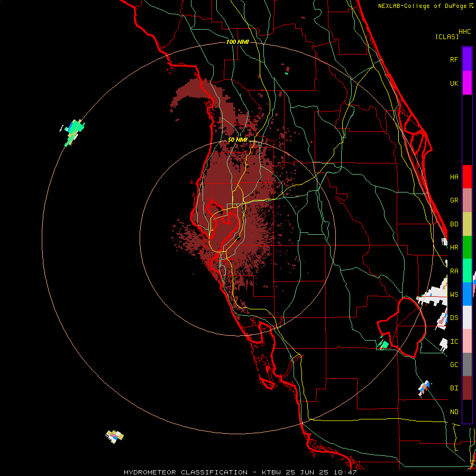Screen dimensions: 476x476
Task: Click the 'DS' legend label
Action: point(454,318)
